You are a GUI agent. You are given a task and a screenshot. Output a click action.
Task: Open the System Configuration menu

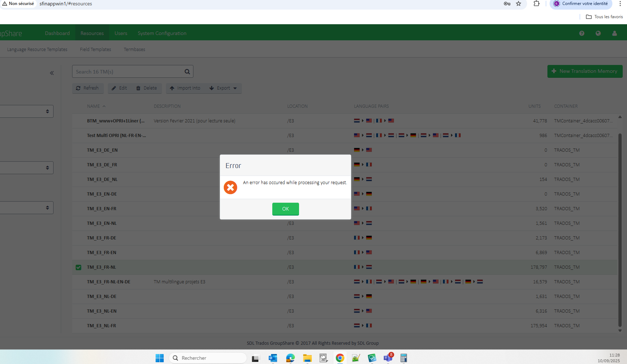tap(162, 33)
